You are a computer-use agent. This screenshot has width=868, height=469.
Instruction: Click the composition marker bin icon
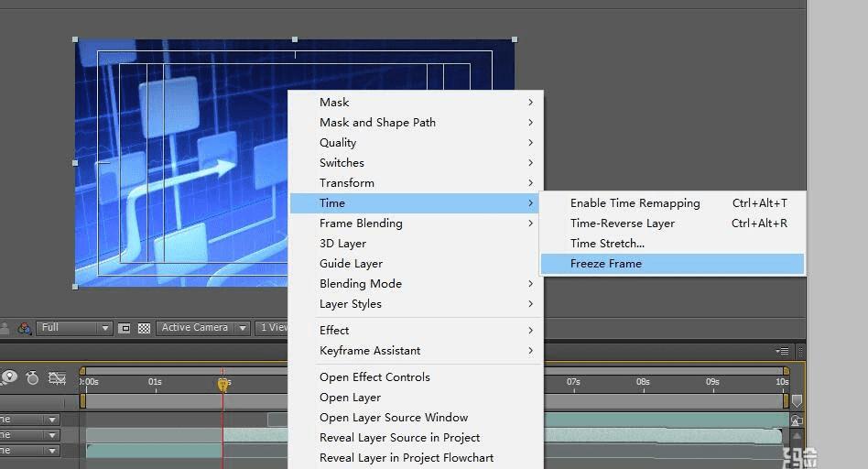(x=797, y=401)
